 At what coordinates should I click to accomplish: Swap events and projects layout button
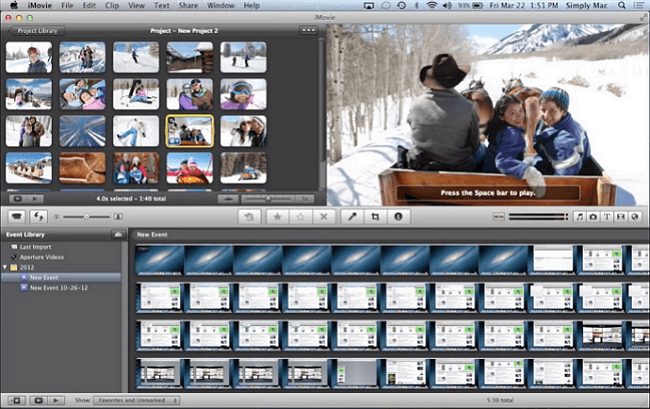pos(38,217)
